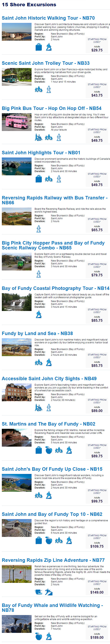This screenshot has width=110, height=644.
Task: Click walking person icon under Reversing Rapids Railway
Action: pos(38,229)
